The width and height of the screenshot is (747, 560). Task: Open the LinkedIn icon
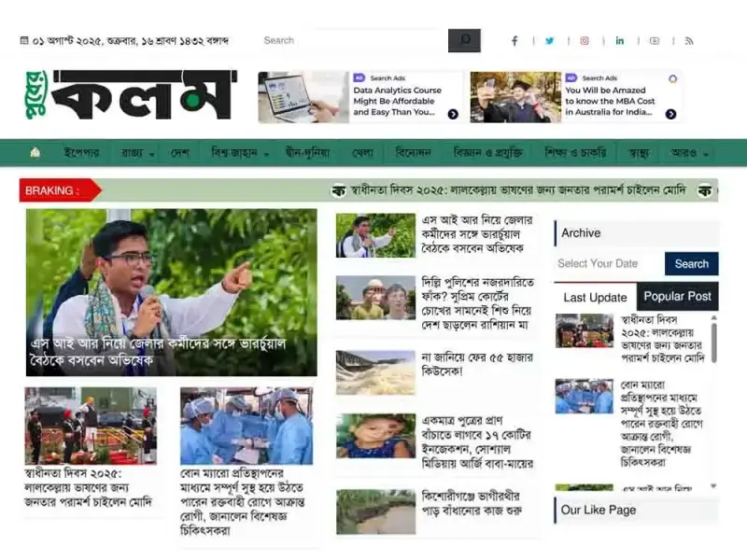click(x=619, y=41)
